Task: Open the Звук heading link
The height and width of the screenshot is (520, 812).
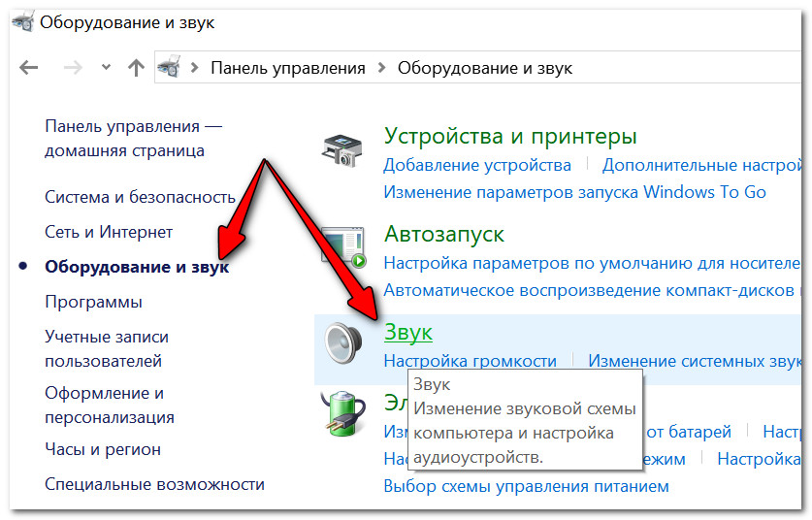Action: [407, 332]
